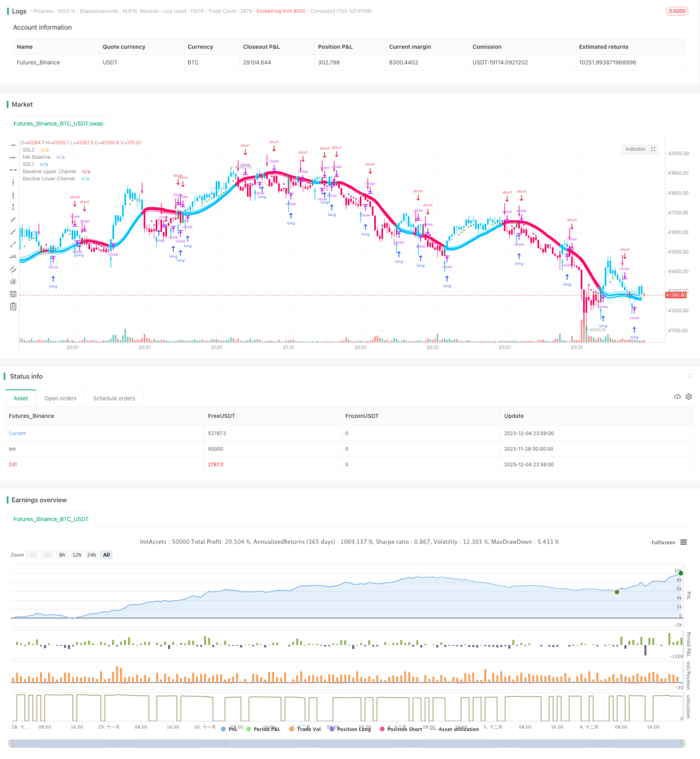This screenshot has width=700, height=759.
Task: Toggle Position Short series in legend
Action: coord(401,729)
